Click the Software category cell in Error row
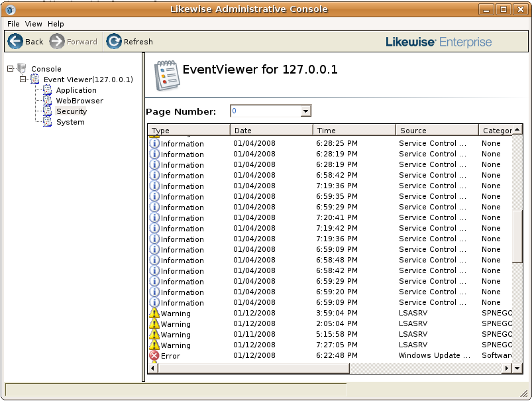 pyautogui.click(x=497, y=355)
